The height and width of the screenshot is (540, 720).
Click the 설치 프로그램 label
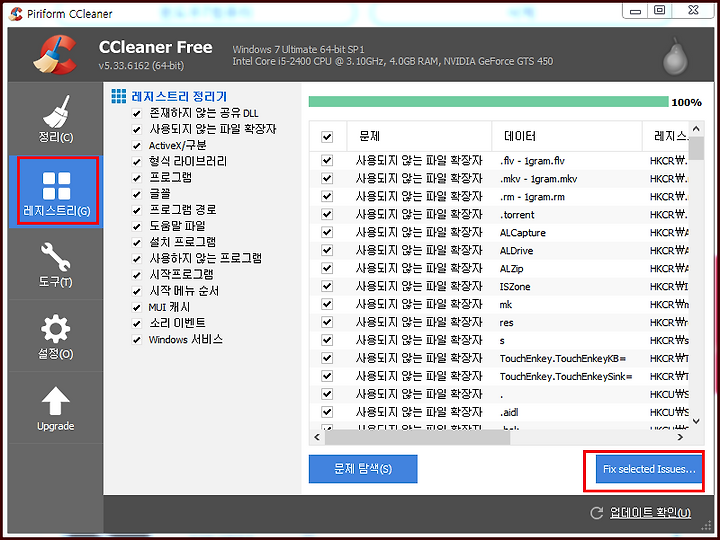click(182, 242)
